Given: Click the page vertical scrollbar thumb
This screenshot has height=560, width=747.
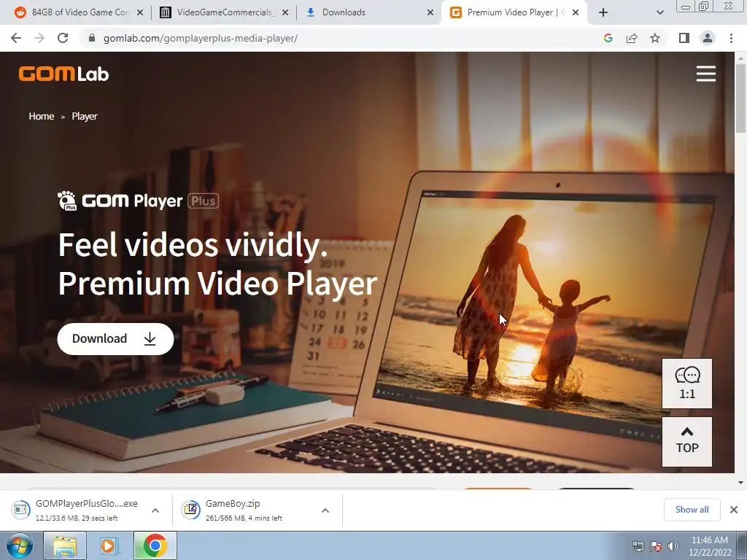Looking at the screenshot, I should pos(740,98).
